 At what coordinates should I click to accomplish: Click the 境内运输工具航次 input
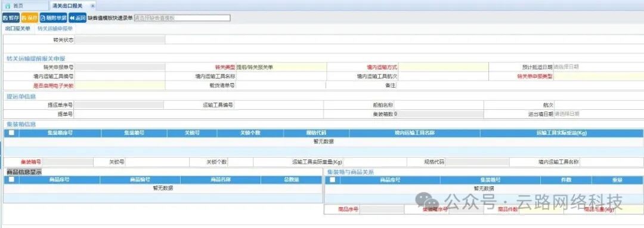[x=443, y=76]
